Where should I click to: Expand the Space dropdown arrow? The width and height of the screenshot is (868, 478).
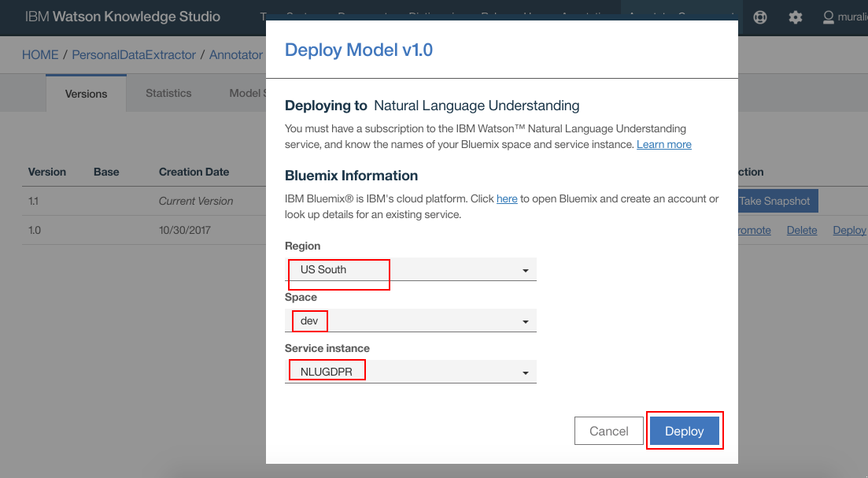click(x=526, y=321)
